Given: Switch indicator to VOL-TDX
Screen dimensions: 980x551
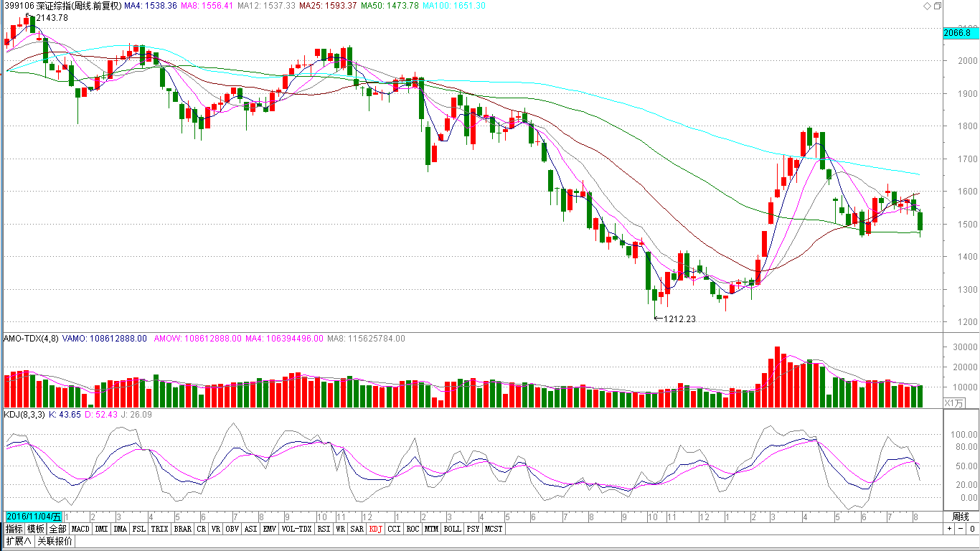Looking at the screenshot, I should [296, 529].
